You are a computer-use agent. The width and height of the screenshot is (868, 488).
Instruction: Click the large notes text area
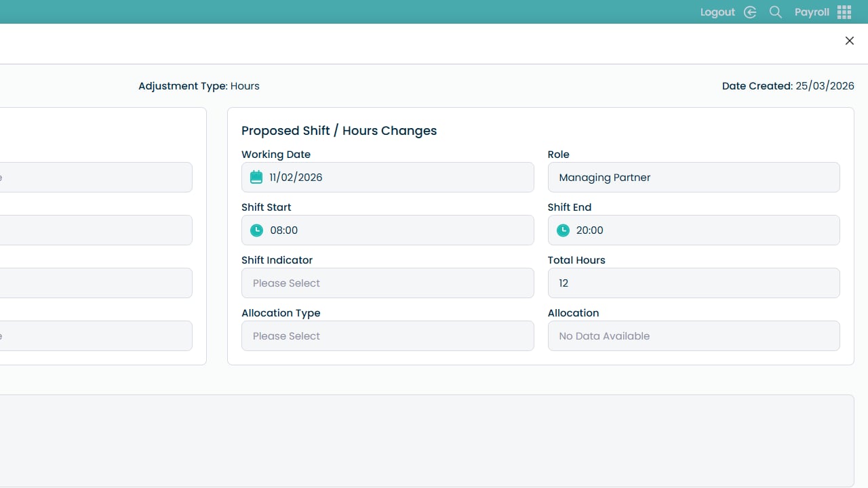[426, 441]
